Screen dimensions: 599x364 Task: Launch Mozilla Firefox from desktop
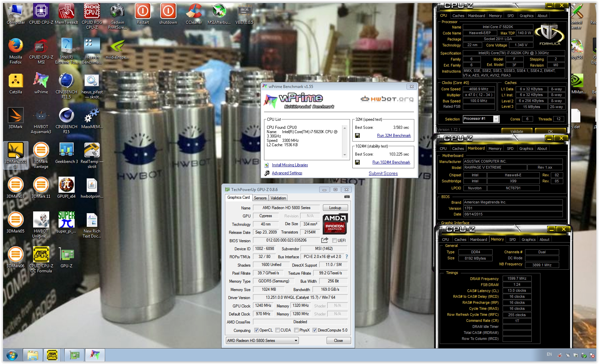pyautogui.click(x=15, y=51)
